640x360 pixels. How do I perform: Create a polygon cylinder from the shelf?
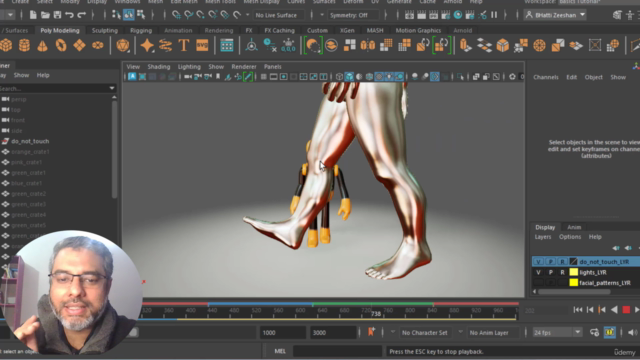(x=24, y=45)
